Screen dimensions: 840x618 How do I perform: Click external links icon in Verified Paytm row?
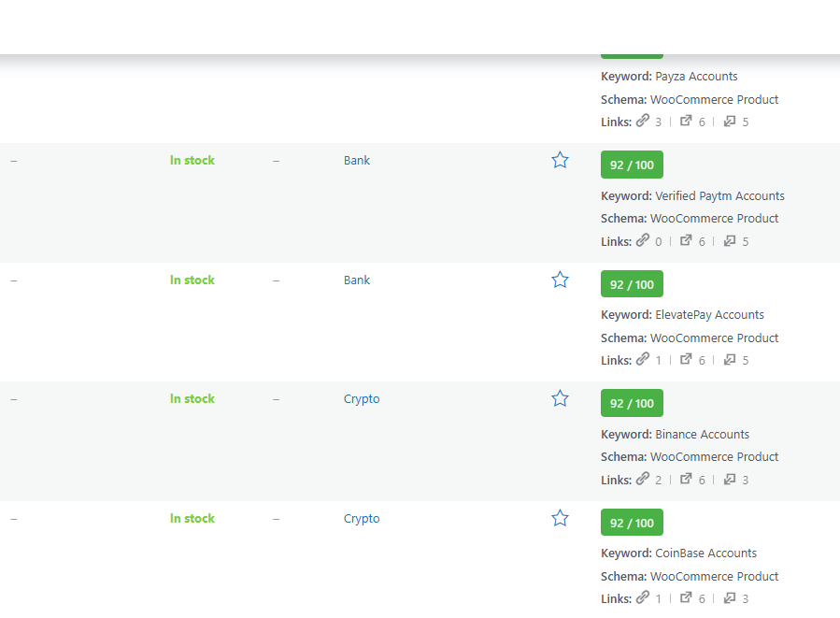click(x=686, y=241)
